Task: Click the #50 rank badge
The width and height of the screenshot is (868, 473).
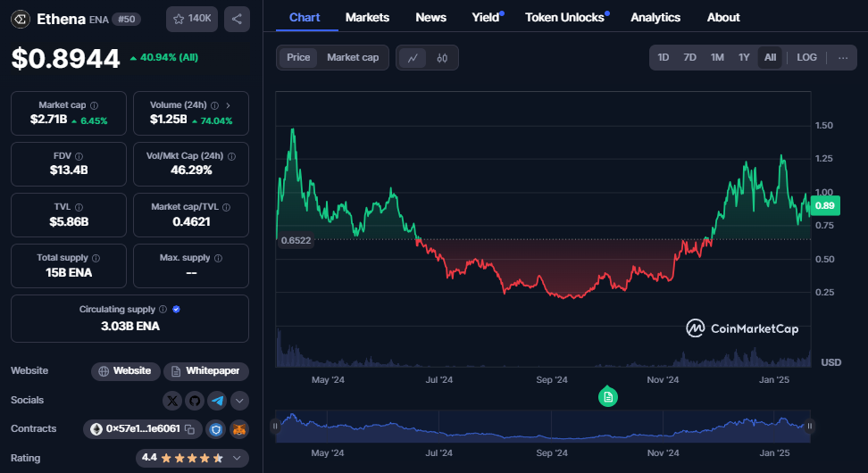Action: [x=126, y=20]
